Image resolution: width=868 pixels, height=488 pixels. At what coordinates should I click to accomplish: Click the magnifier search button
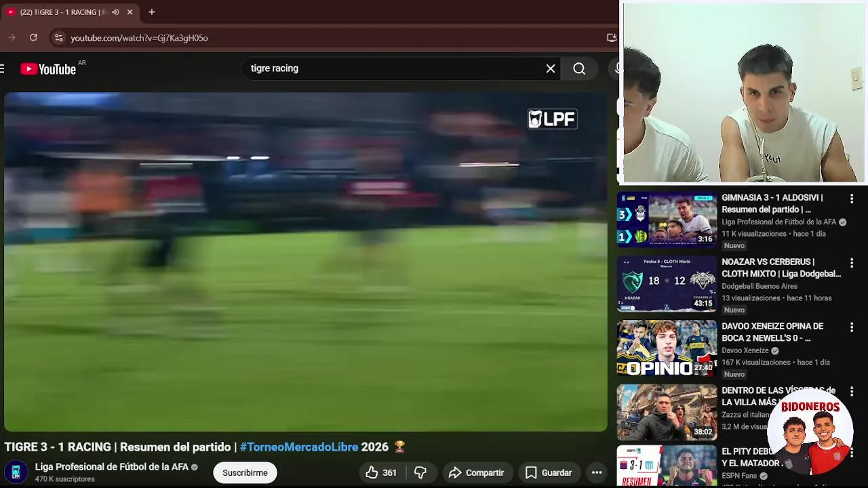(579, 68)
